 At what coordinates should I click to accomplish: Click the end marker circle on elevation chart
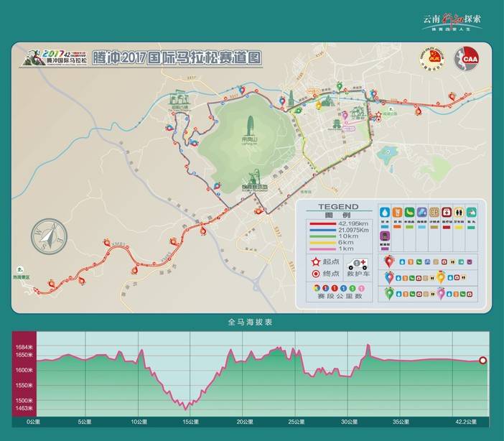point(482,361)
